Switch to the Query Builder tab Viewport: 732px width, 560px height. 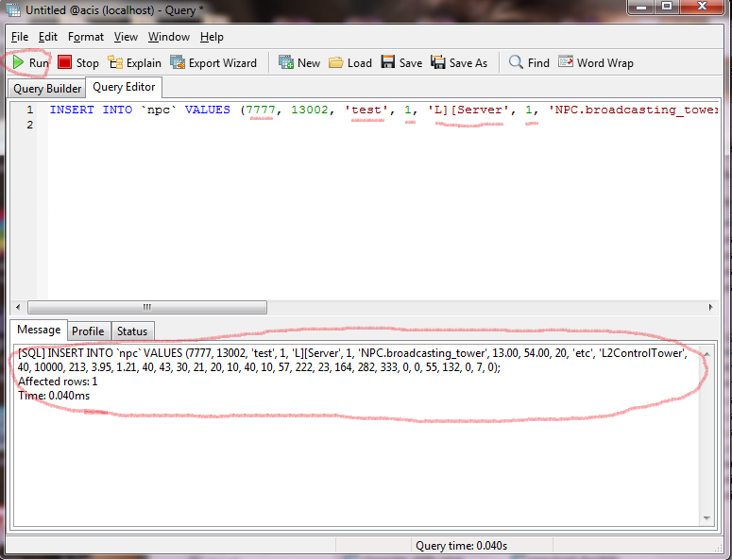45,89
